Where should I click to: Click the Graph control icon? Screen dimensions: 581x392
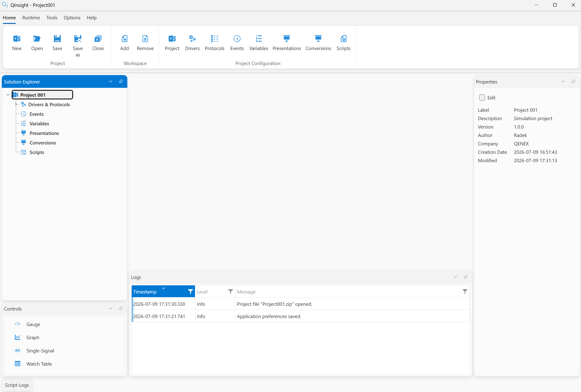click(18, 337)
